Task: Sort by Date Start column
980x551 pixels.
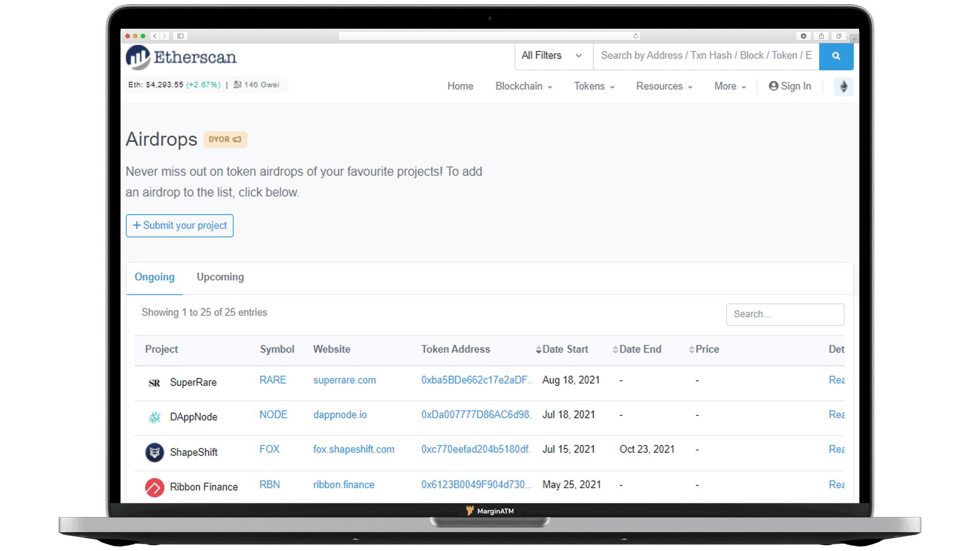Action: [562, 349]
